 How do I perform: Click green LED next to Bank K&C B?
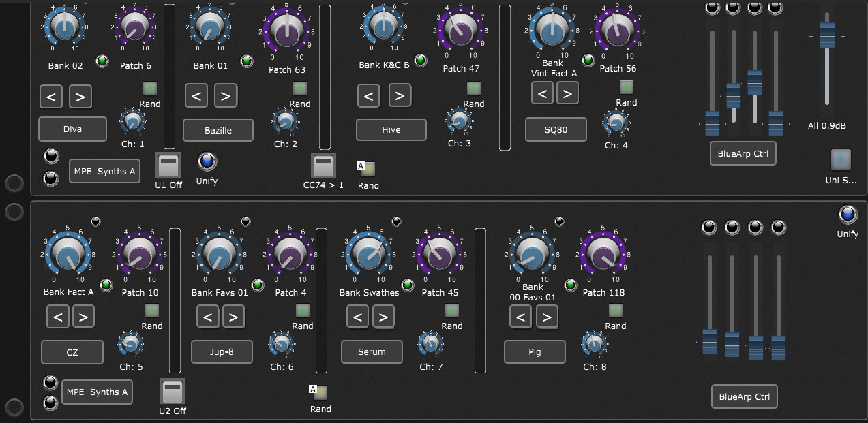420,61
